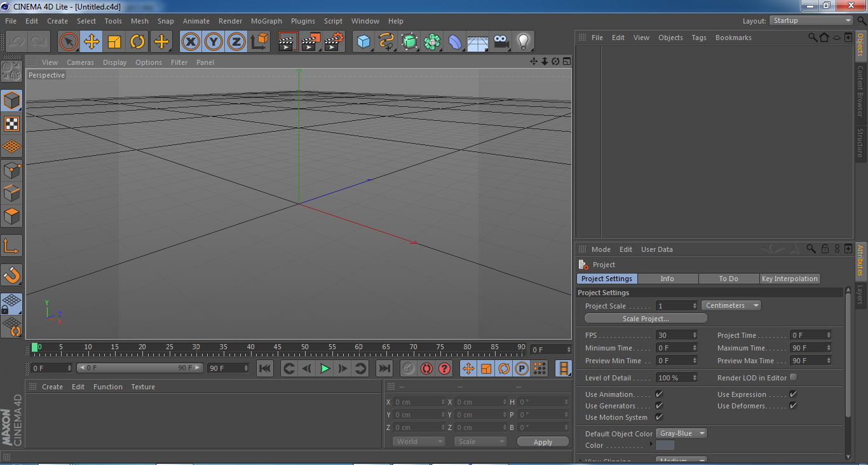868x465 pixels.
Task: Go to end of animation
Action: [384, 368]
